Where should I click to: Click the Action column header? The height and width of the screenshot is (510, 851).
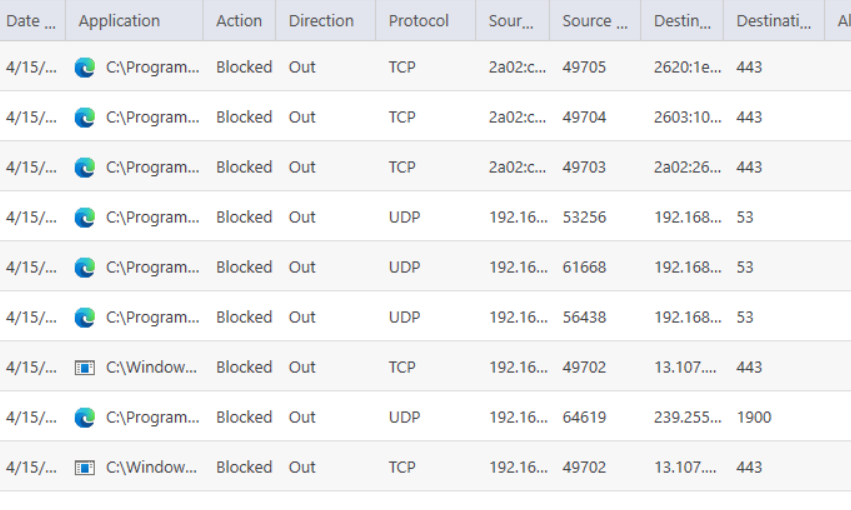pos(239,20)
